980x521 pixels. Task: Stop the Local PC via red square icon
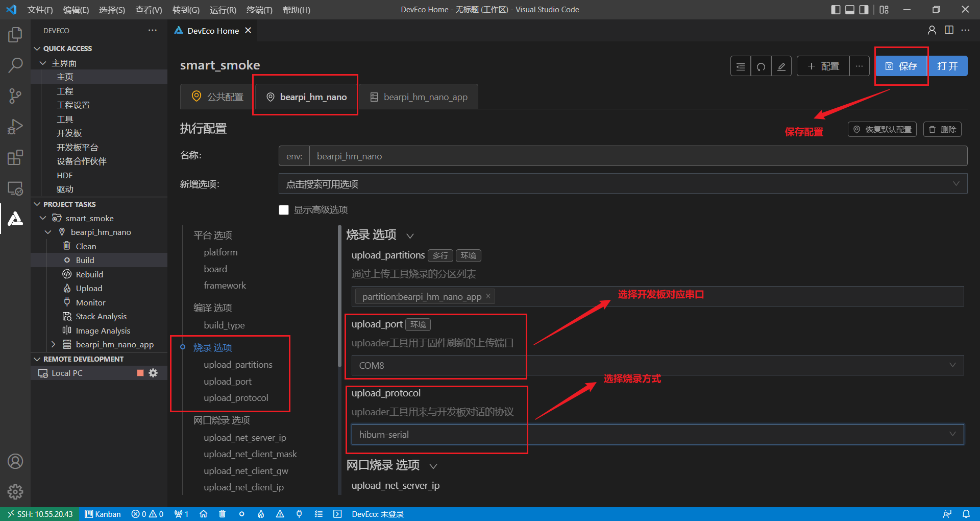(x=140, y=373)
